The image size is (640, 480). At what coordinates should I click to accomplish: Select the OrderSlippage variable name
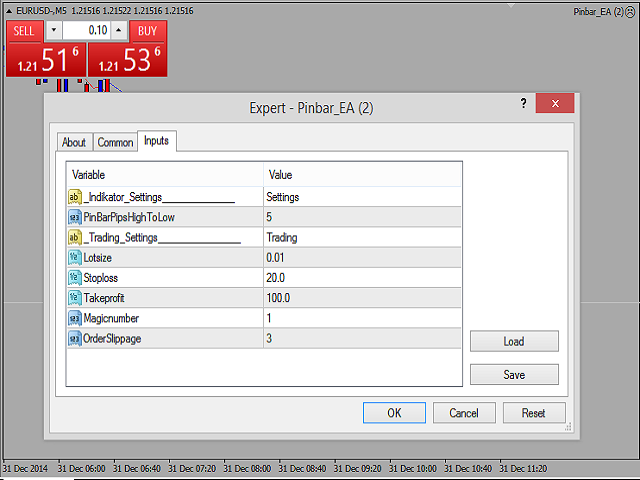pos(112,339)
